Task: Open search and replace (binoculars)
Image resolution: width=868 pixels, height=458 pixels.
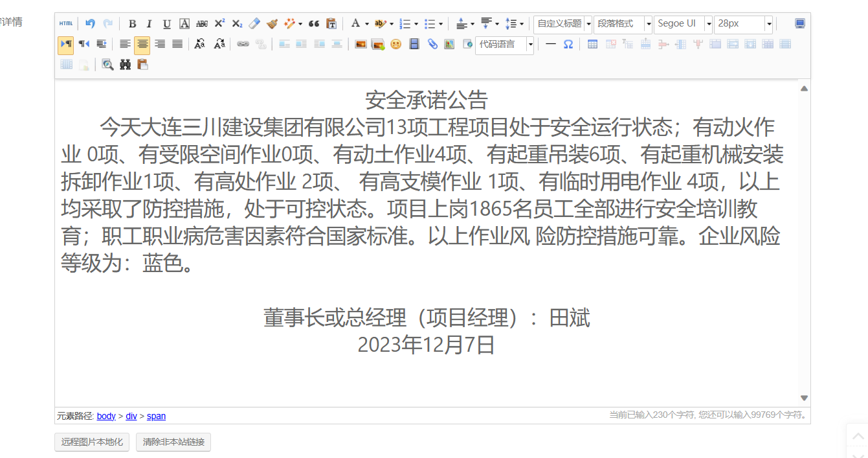Action: click(126, 64)
